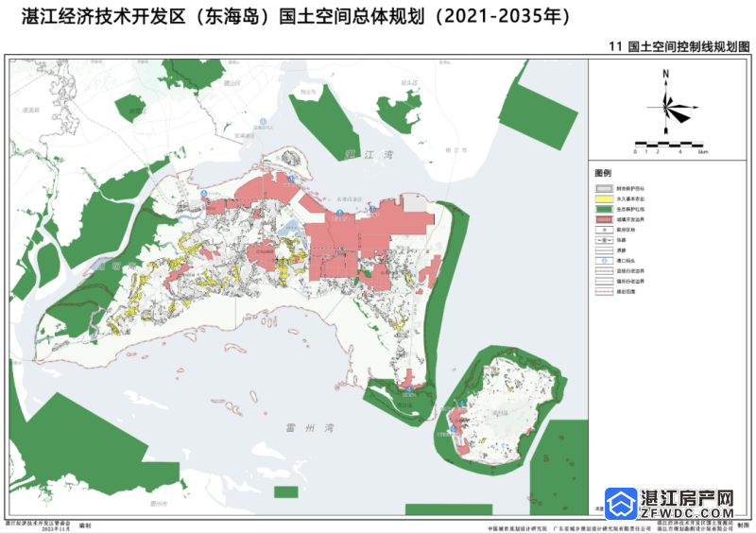This screenshot has height=534, width=756.
Task: Click the town boundary line symbol in the legend
Action: coord(605,282)
